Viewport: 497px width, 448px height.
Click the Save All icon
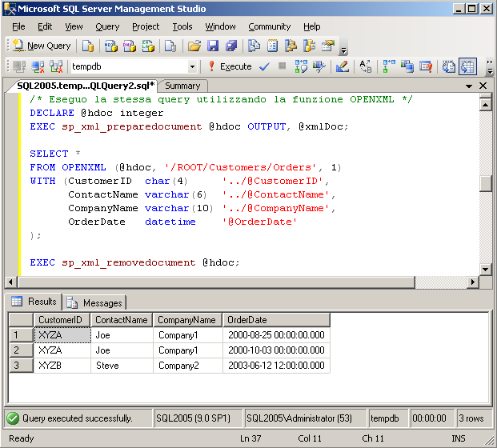[x=231, y=46]
